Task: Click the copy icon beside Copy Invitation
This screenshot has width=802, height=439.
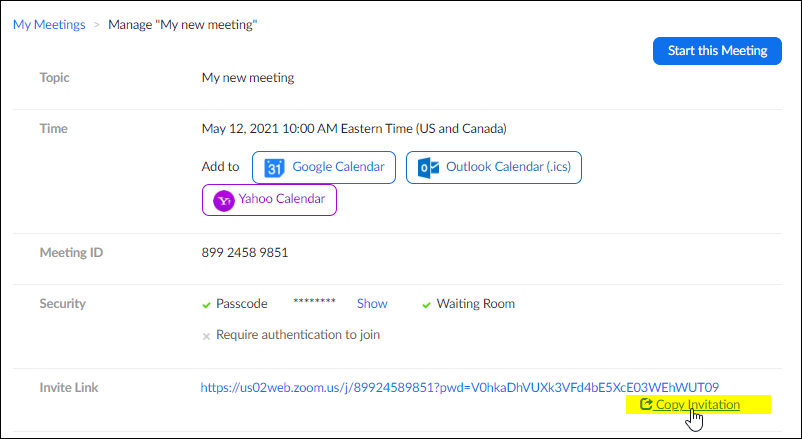Action: [x=646, y=404]
